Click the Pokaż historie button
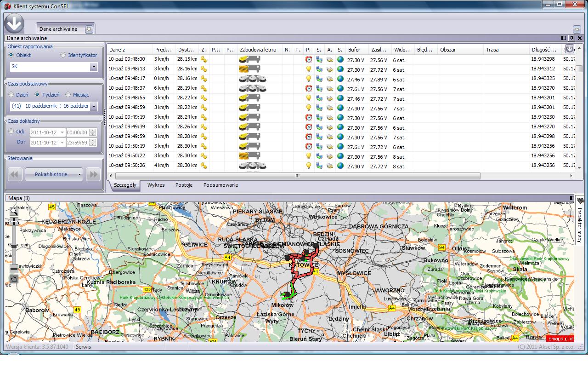Image resolution: width=588 pixels, height=368 pixels. [x=51, y=174]
